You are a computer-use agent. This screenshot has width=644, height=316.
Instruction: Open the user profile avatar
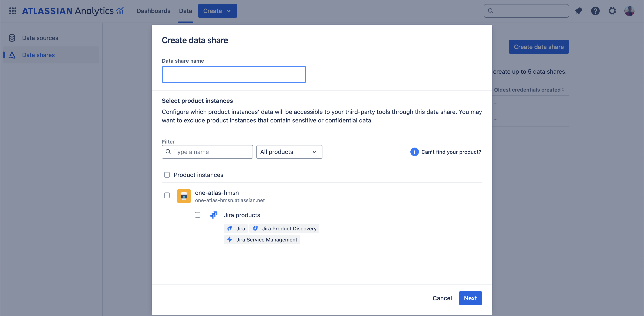629,11
